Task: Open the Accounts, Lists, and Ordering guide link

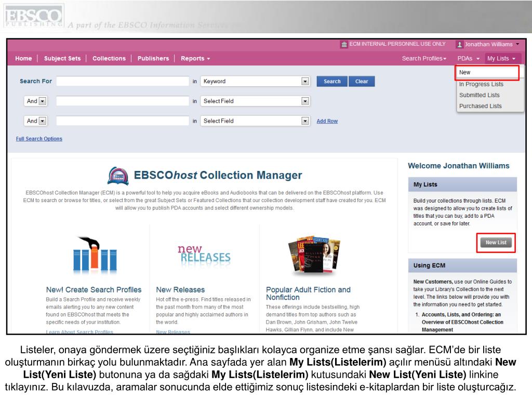Action: pos(462,322)
